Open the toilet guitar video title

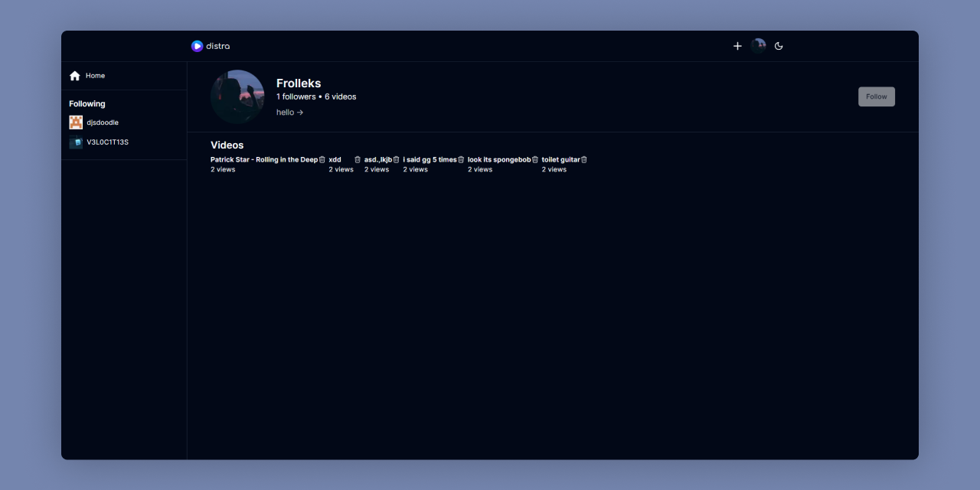(x=561, y=160)
